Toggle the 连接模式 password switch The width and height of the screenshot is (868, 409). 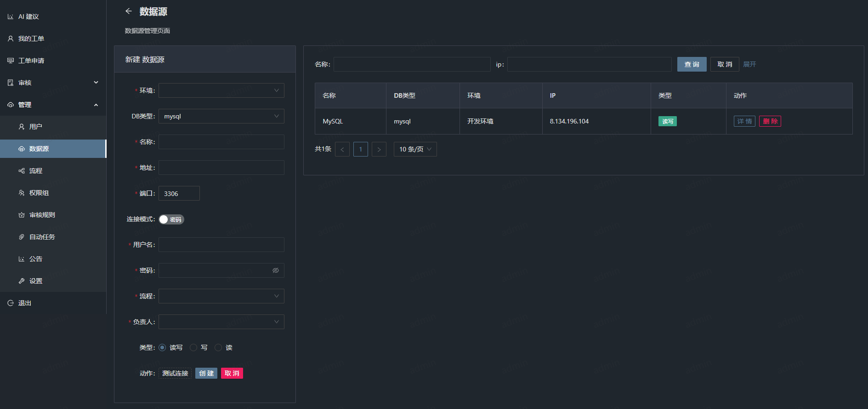pyautogui.click(x=171, y=219)
